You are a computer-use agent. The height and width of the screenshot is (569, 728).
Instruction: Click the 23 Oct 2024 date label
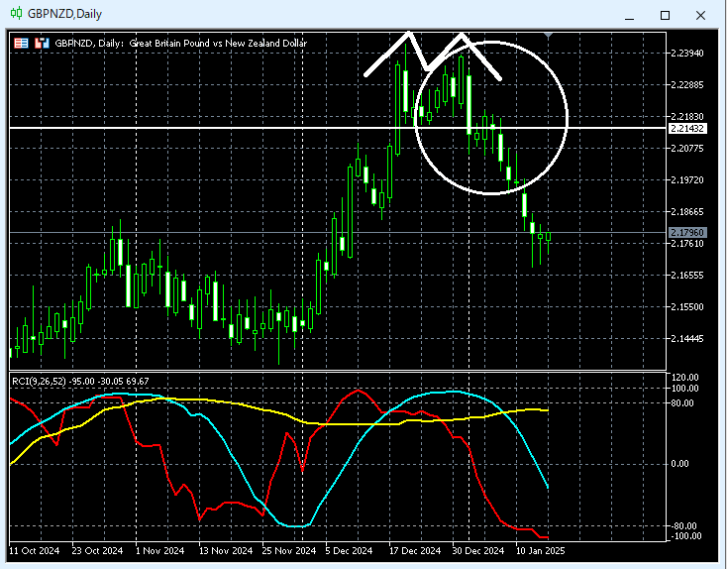point(97,551)
